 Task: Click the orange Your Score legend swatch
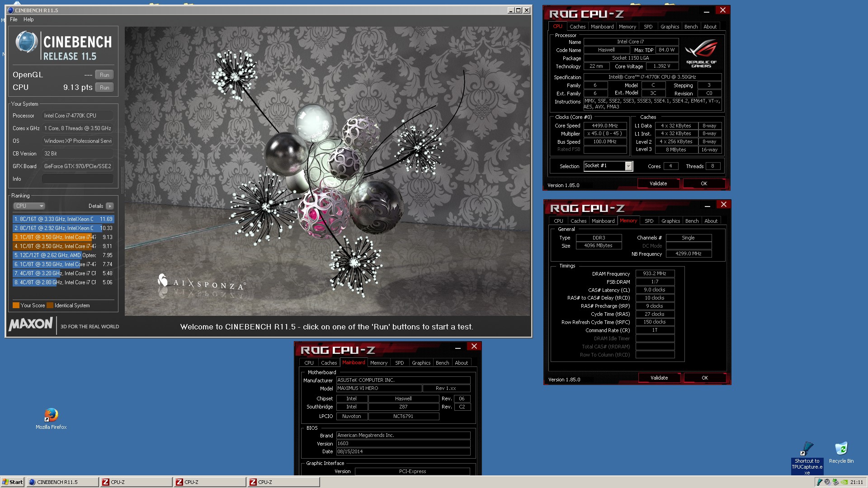[x=16, y=305]
